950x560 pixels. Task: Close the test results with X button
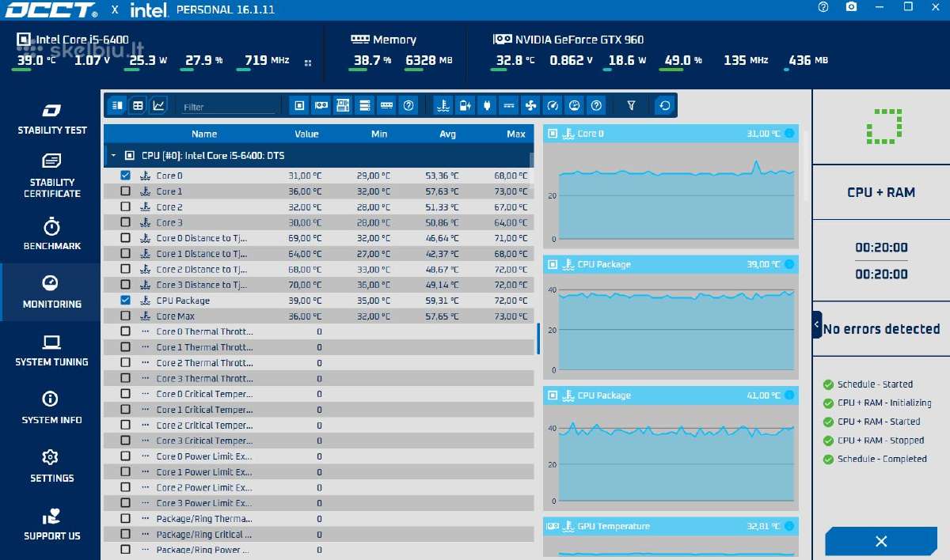881,542
